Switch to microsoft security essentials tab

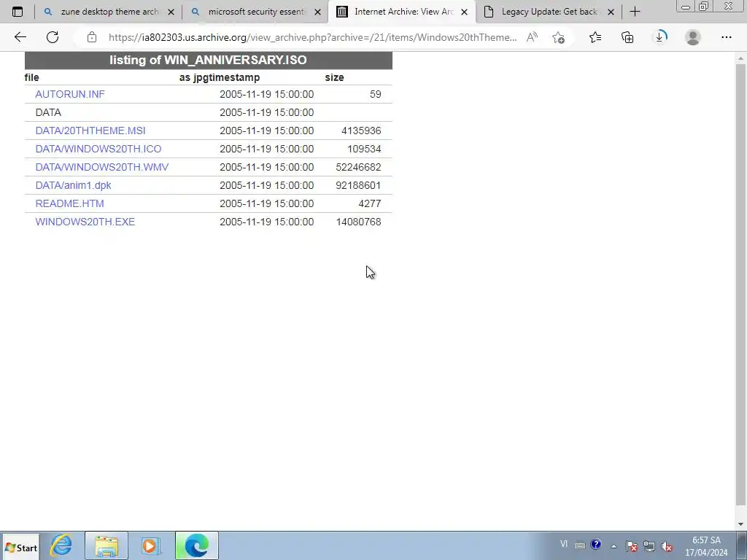click(x=256, y=12)
